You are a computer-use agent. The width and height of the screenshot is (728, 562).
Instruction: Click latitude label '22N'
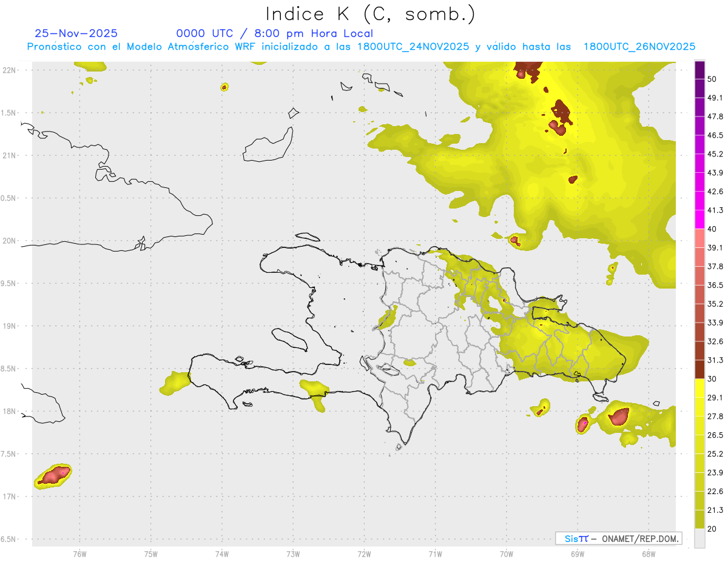coord(9,70)
